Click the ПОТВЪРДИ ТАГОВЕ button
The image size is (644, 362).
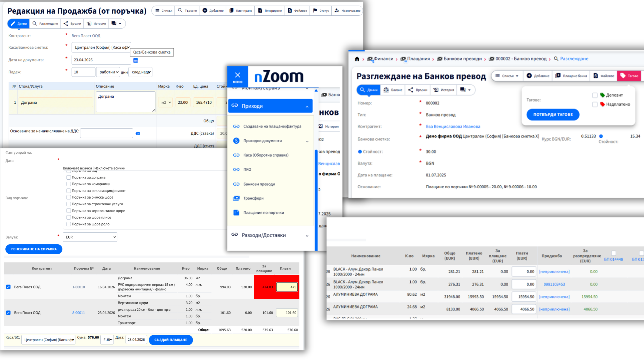pyautogui.click(x=553, y=114)
